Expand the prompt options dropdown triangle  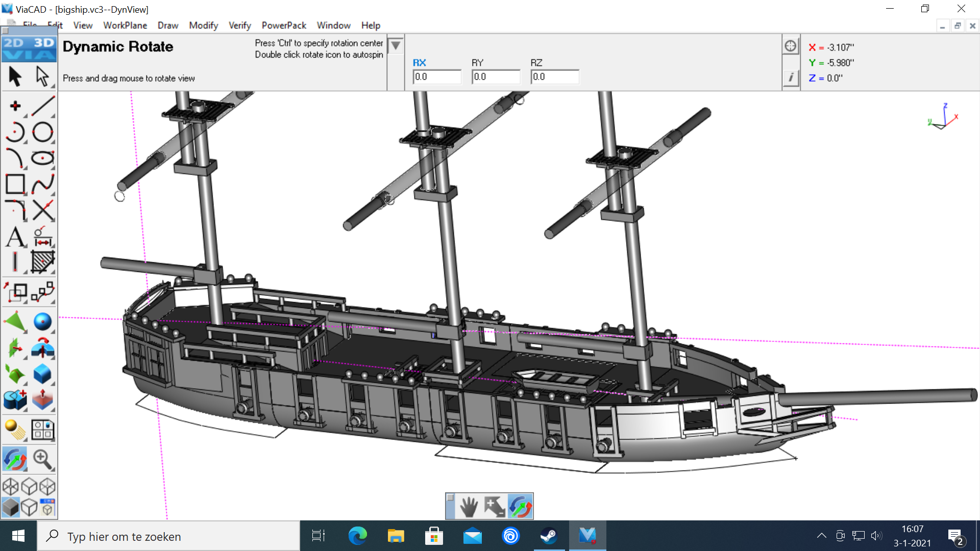click(396, 46)
